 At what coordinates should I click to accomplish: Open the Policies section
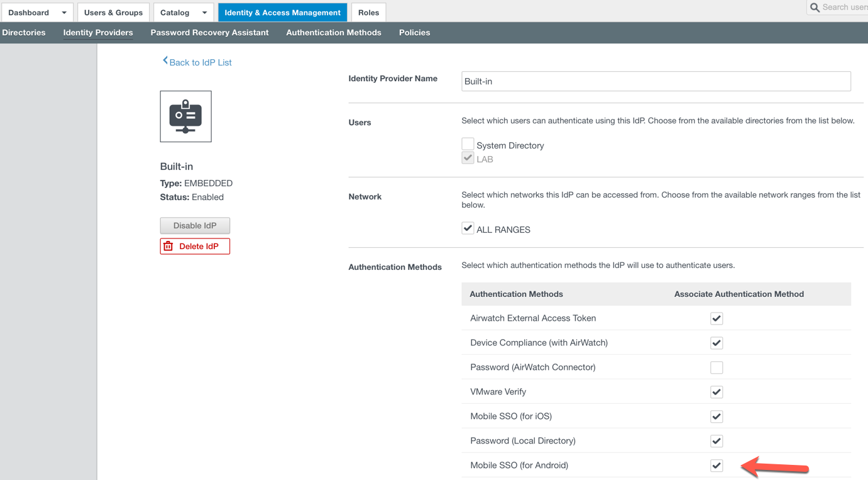point(414,32)
